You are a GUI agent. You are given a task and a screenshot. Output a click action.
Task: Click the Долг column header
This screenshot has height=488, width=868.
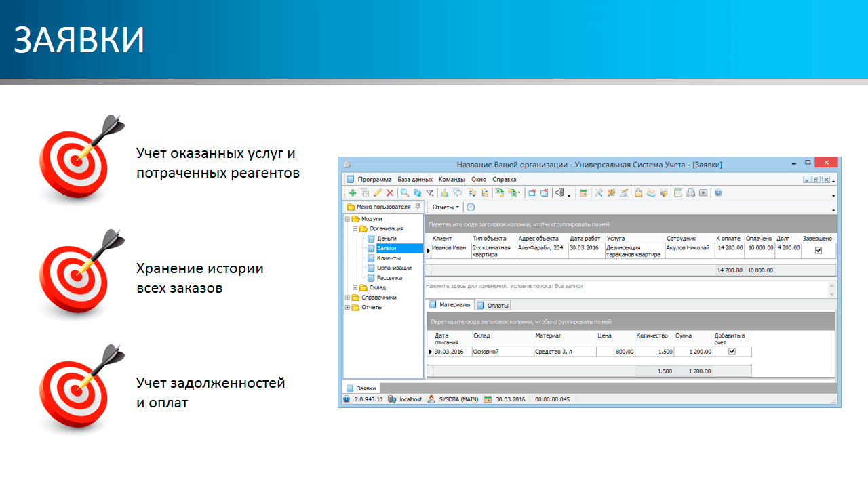click(787, 239)
